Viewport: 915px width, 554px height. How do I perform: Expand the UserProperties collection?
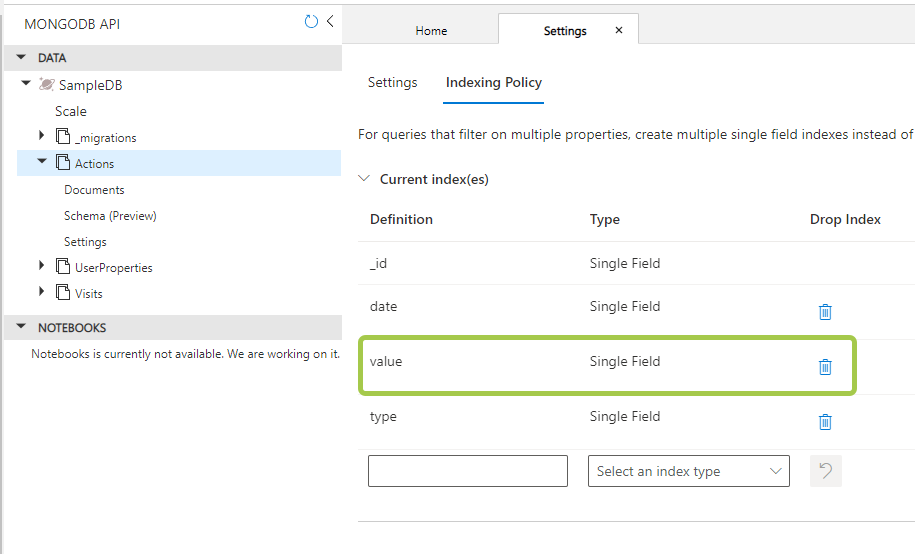click(x=41, y=265)
